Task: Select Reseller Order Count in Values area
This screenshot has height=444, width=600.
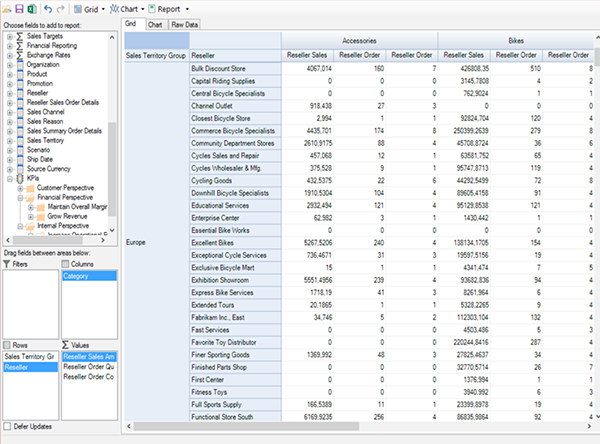Action: 90,377
